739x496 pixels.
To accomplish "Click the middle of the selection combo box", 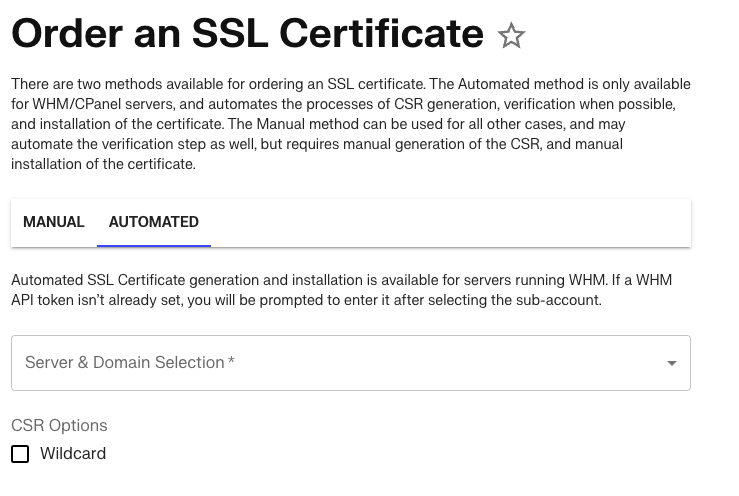I will tap(350, 363).
